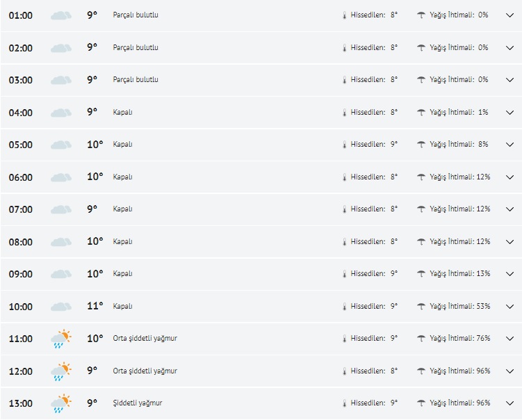Open details chevron for 10:00

[x=509, y=307]
